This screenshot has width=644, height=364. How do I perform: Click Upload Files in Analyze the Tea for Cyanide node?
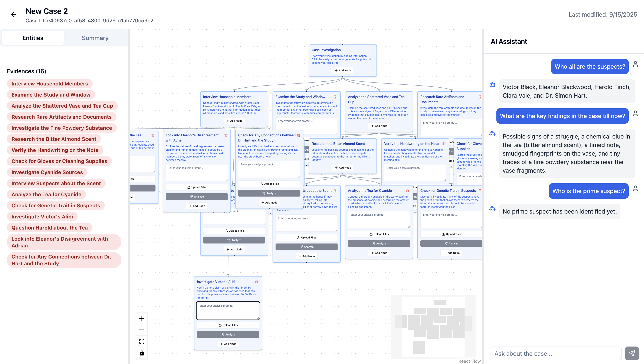pos(379,234)
